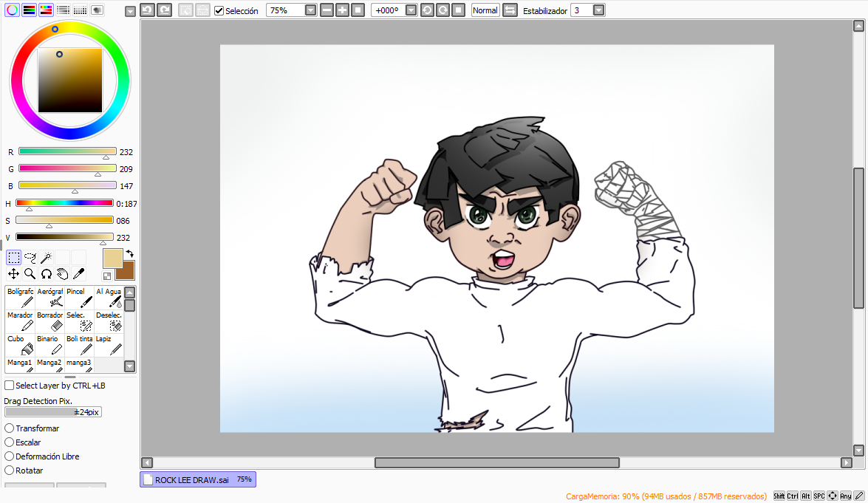
Task: Choose the Deselec. selection eraser tool
Action: pyautogui.click(x=109, y=321)
